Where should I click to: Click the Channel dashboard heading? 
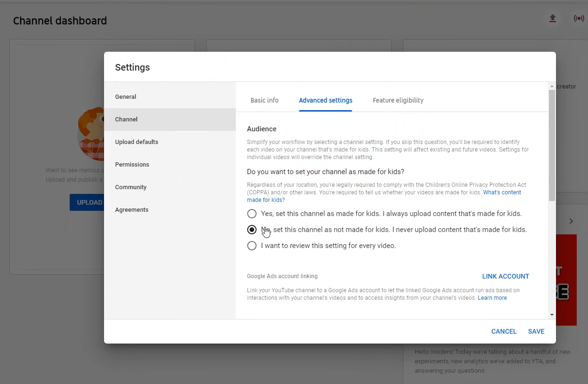(x=60, y=21)
